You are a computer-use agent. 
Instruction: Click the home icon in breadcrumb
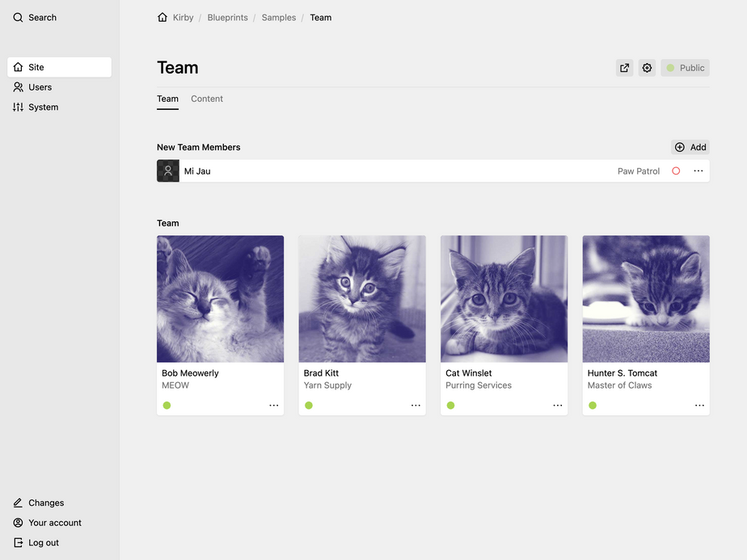pos(162,17)
